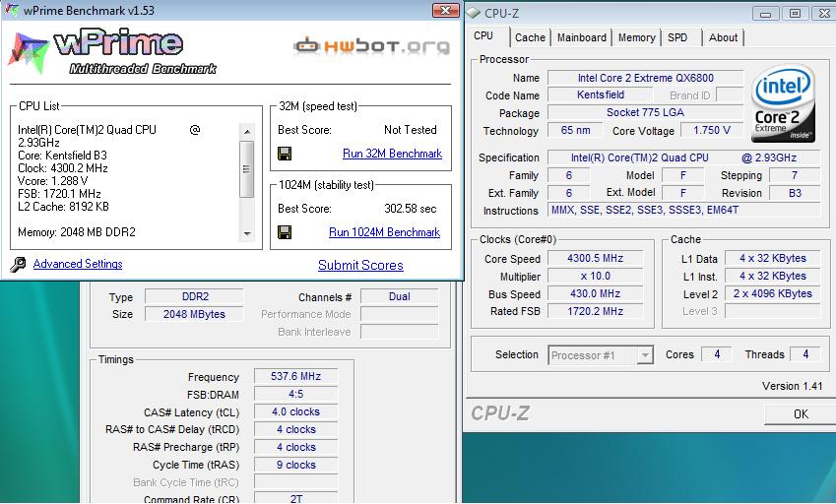This screenshot has width=836, height=504.
Task: Click the FSB:DRAM 4:5 value
Action: point(296,394)
